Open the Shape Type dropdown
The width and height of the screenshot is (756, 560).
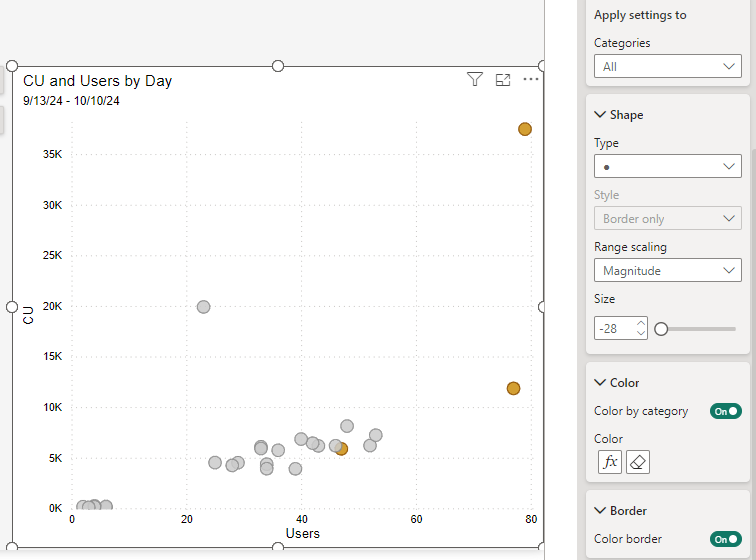pyautogui.click(x=668, y=166)
